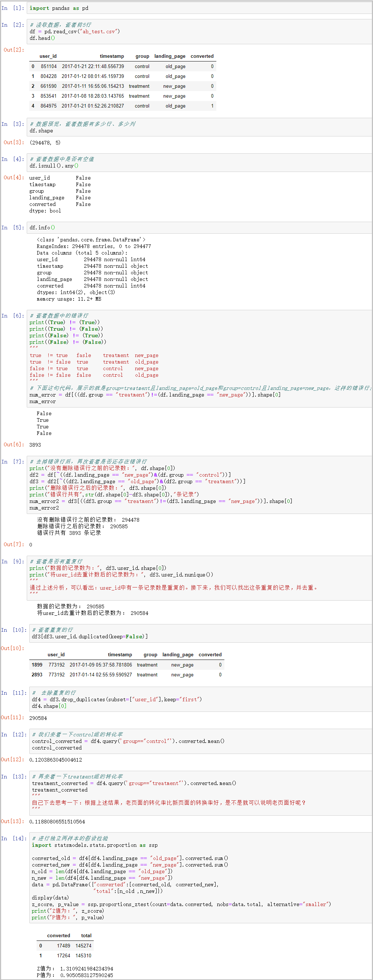Click row index 1899 in duplicates table
This screenshot has width=373, height=980.
click(37, 665)
